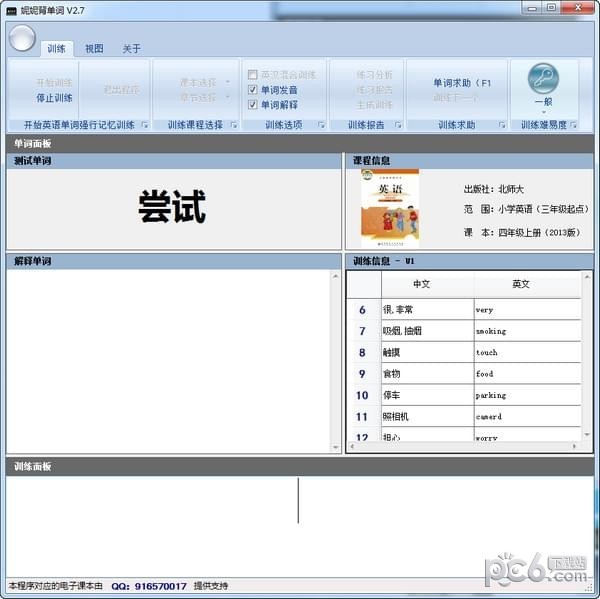
Task: Click the 开始训练 button
Action: tap(54, 82)
